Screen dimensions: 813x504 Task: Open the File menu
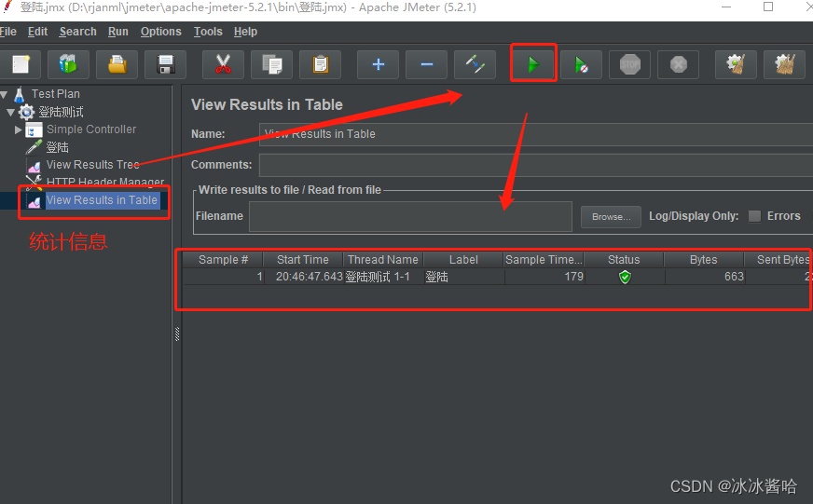[x=8, y=32]
